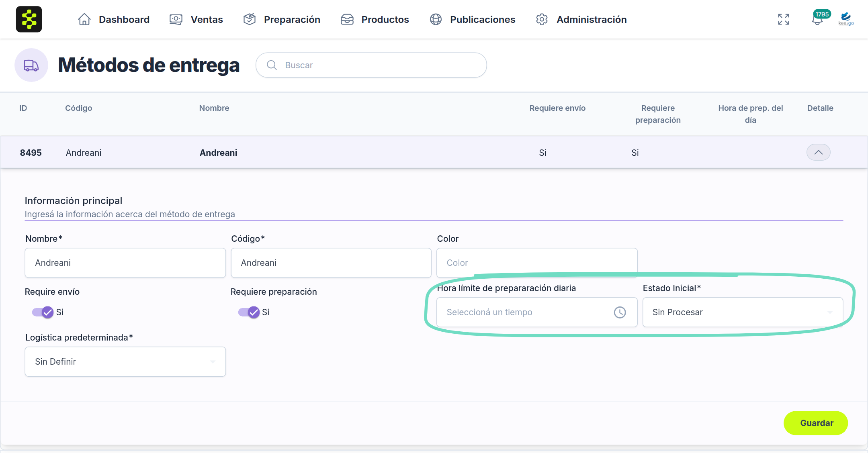Open the Dashboard home icon
Screen dimensions: 868x453
pyautogui.click(x=84, y=19)
